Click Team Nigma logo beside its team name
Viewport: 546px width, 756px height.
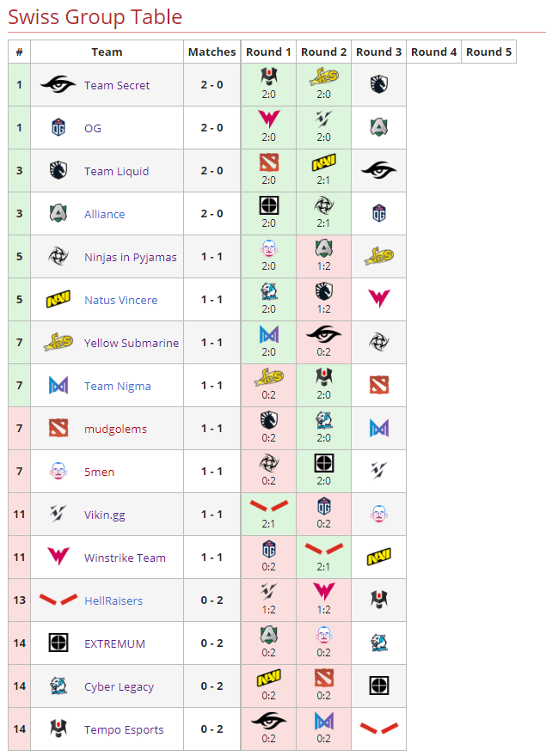tap(58, 386)
